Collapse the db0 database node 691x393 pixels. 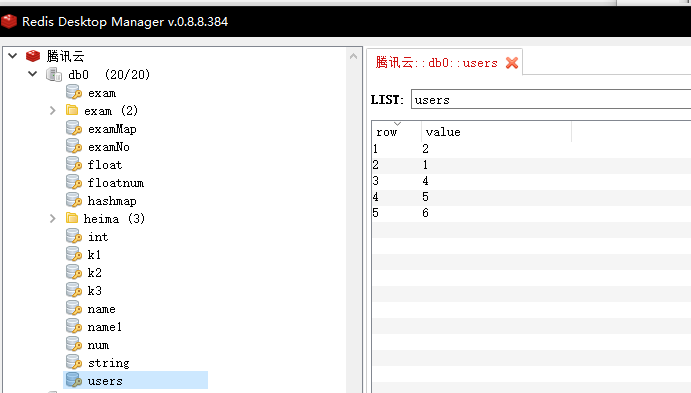[x=33, y=74]
